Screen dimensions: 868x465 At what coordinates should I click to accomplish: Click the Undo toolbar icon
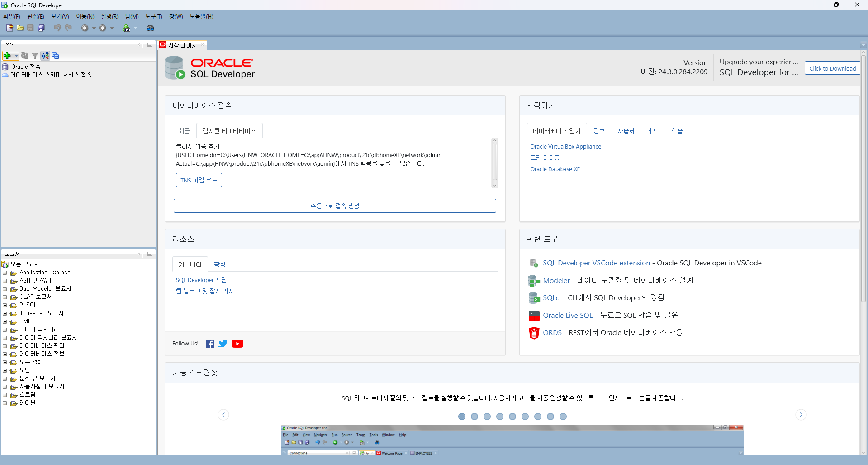[57, 28]
